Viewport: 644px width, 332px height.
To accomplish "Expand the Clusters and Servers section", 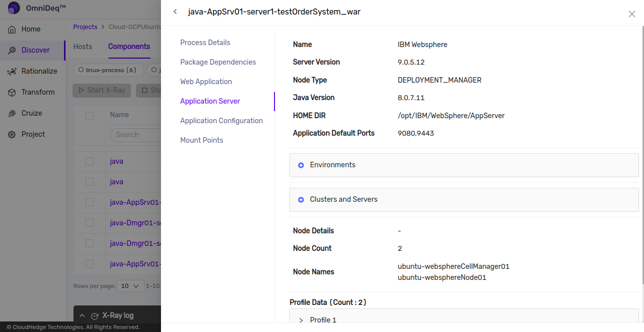I will point(301,200).
